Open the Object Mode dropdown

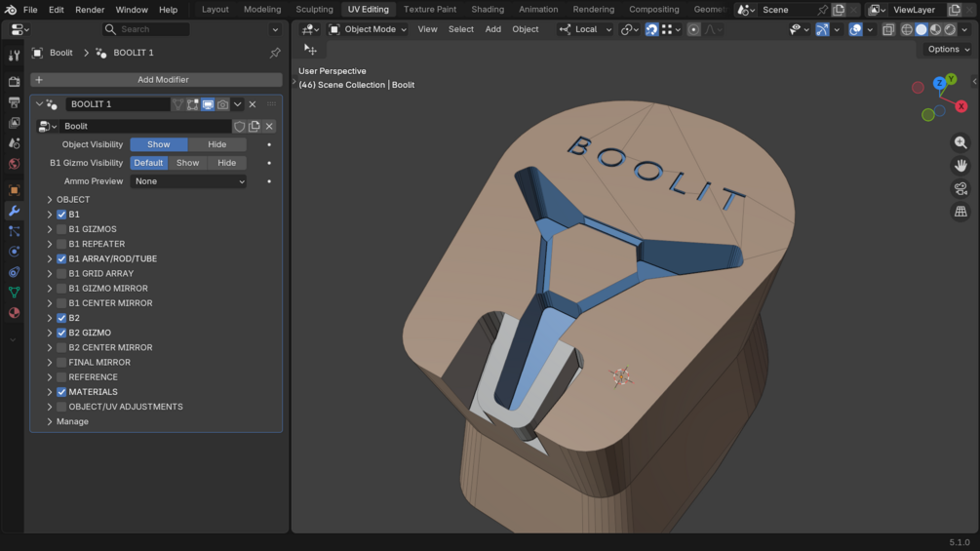point(369,29)
